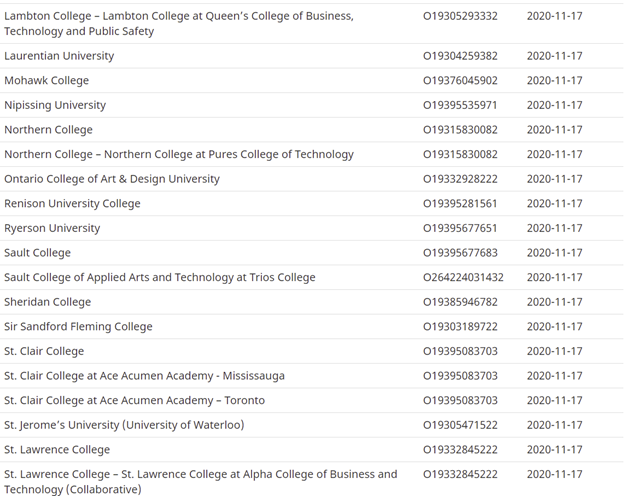Click the date 2020-11-17 in Sheridan College row

click(x=554, y=302)
